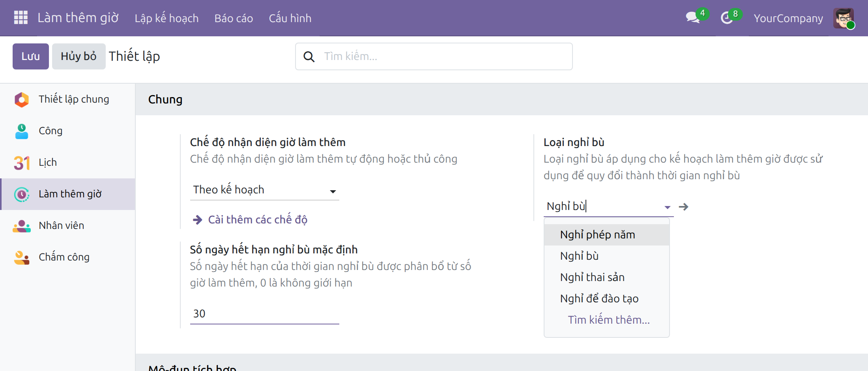The height and width of the screenshot is (371, 868).
Task: Click the Lưu save button
Action: coord(31,56)
